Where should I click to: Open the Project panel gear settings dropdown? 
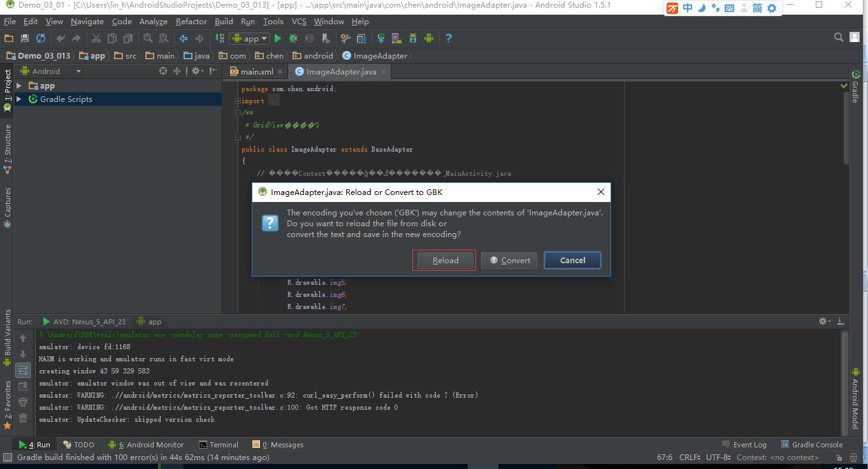coord(197,71)
